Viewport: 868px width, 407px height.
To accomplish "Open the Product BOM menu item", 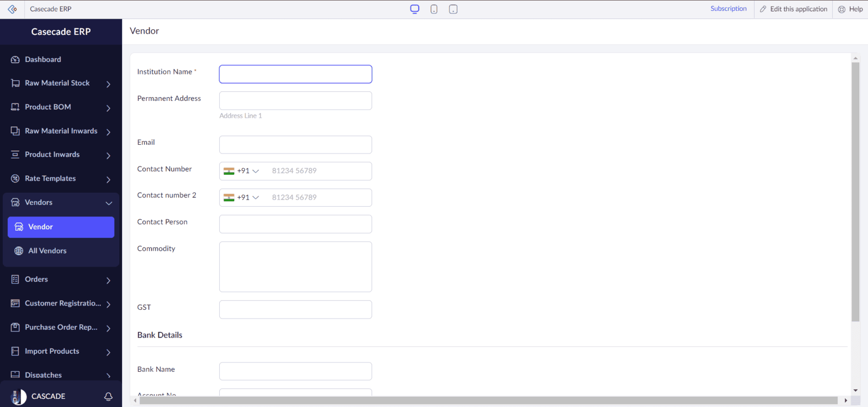I will click(48, 107).
